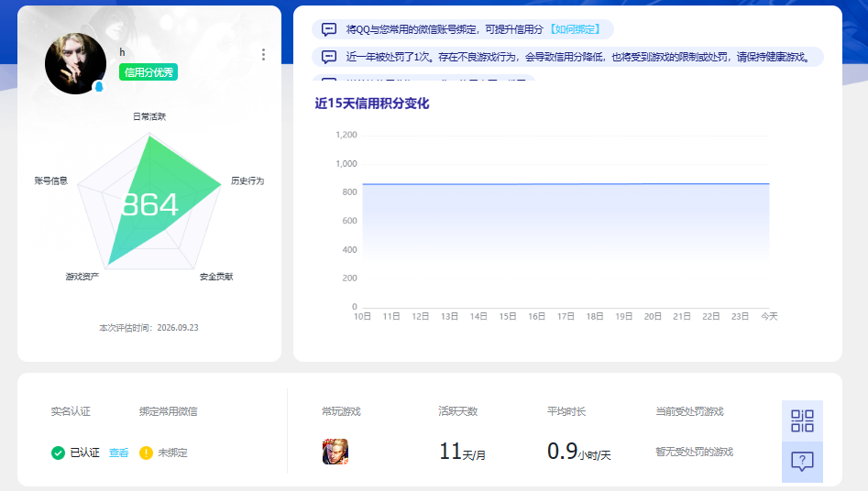
Task: Click the credit score 864 on radar
Action: pyautogui.click(x=150, y=205)
